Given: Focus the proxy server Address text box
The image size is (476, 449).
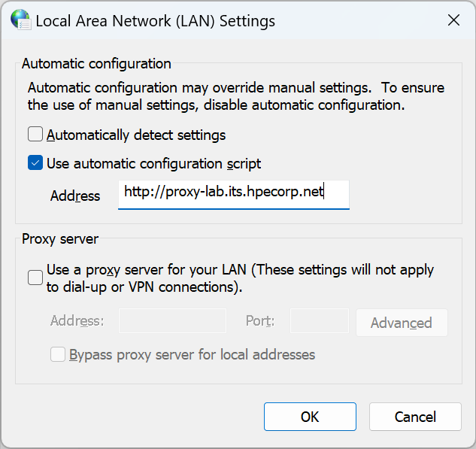Looking at the screenshot, I should pyautogui.click(x=172, y=321).
